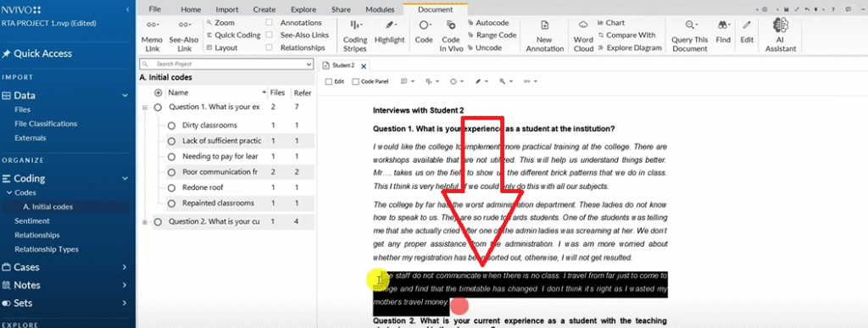Screen dimensions: 868x328
Task: Switch to the Modules ribbon tab
Action: [x=380, y=9]
